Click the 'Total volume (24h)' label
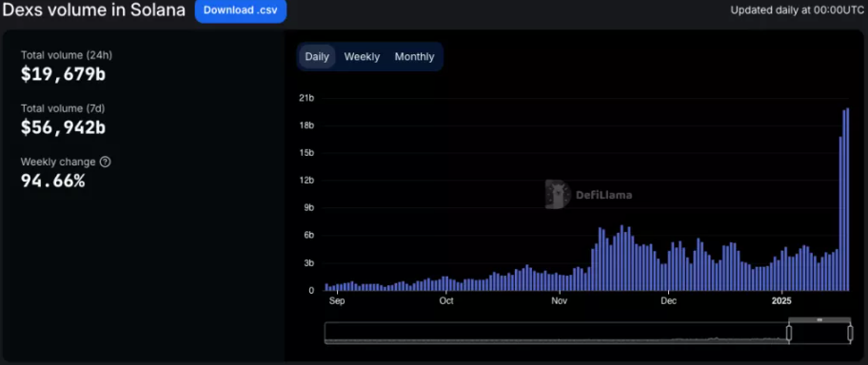Screen dimensions: 868x365 pyautogui.click(x=67, y=55)
